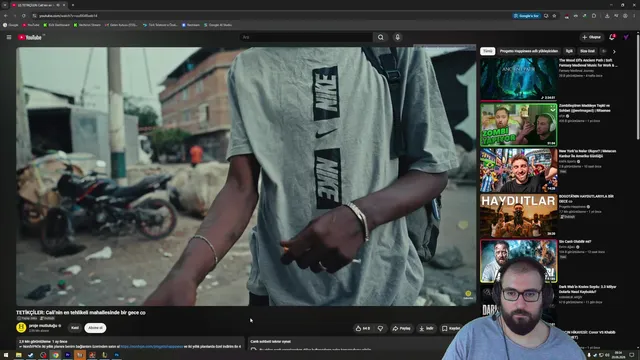Open the tab search dropdown arrow
640x360 pixels.
pyautogui.click(x=5, y=5)
